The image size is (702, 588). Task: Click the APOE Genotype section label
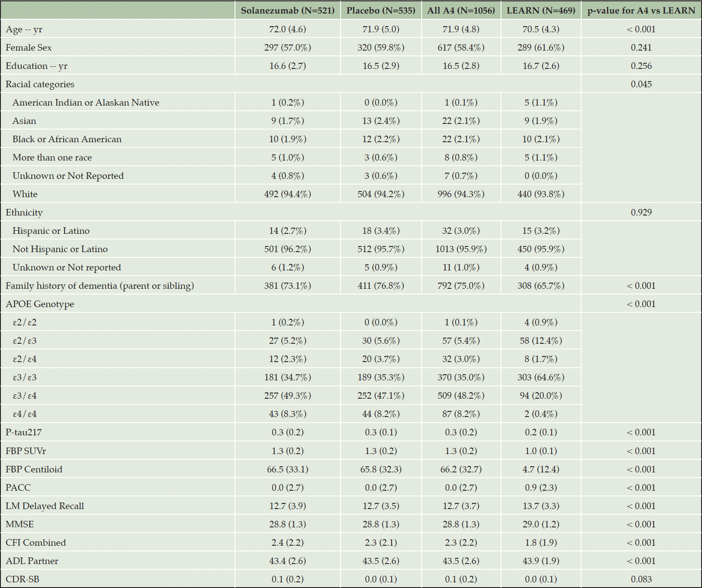pos(40,304)
